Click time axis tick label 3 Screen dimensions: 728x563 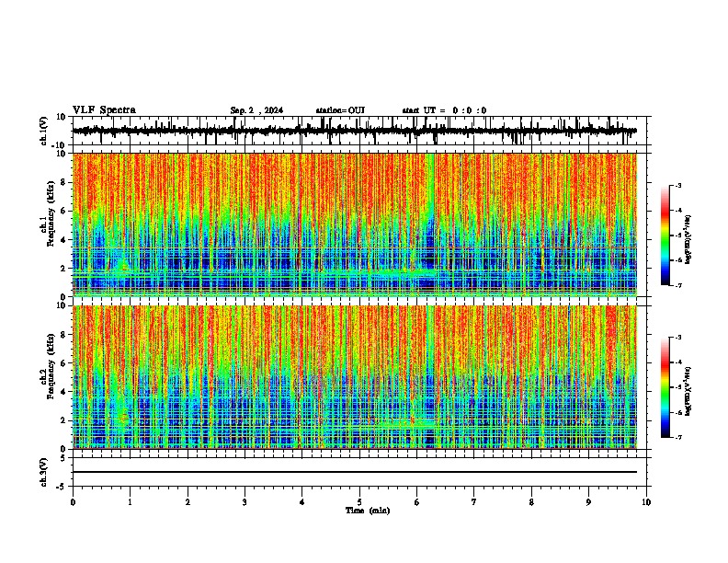(x=245, y=502)
